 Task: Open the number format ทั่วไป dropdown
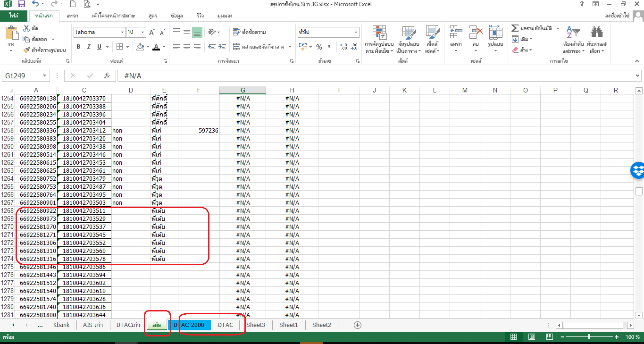pyautogui.click(x=356, y=32)
